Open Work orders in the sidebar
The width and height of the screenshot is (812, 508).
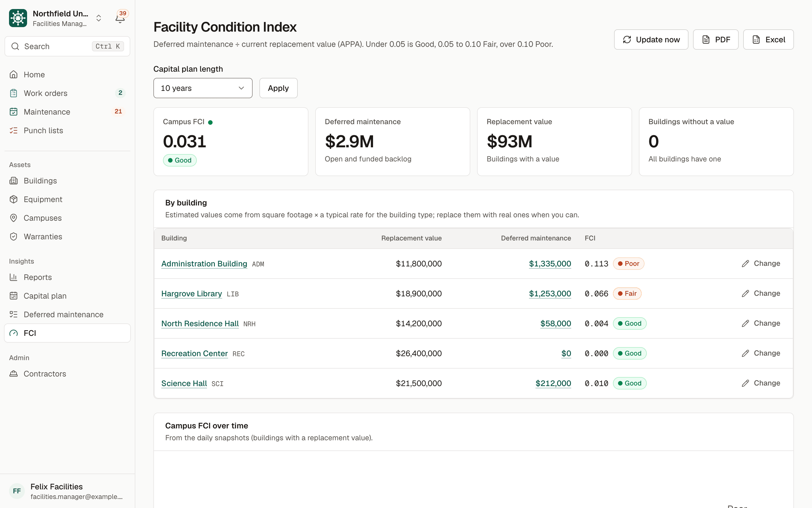tap(67, 93)
